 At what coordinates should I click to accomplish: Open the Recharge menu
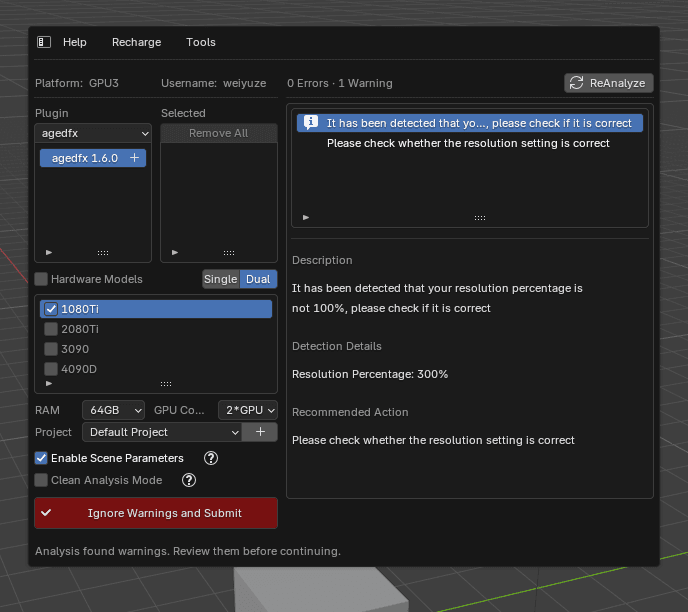(x=136, y=42)
